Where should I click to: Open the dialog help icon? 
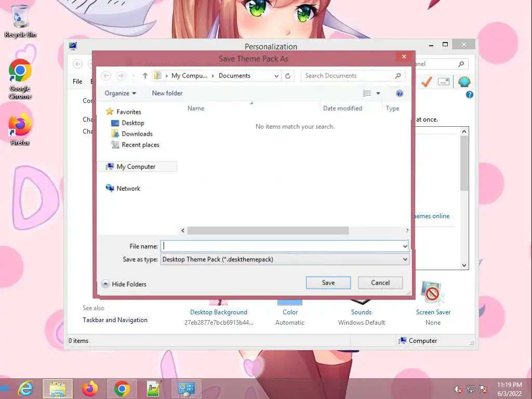pyautogui.click(x=400, y=94)
